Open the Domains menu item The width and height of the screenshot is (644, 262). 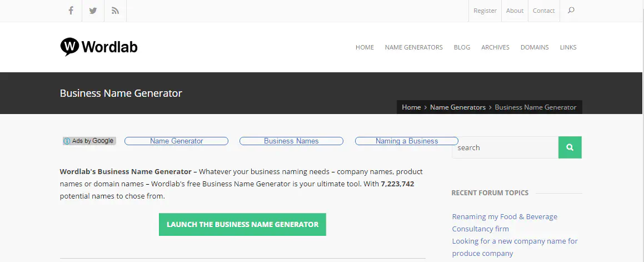pyautogui.click(x=534, y=47)
